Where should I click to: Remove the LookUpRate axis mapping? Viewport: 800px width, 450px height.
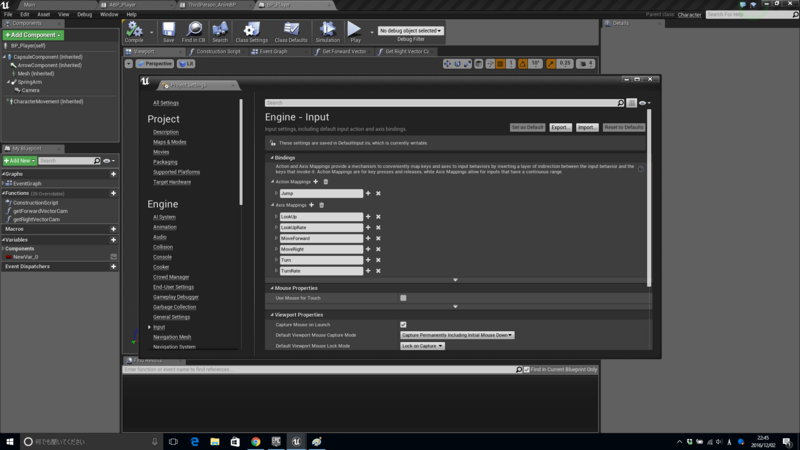[x=378, y=228]
